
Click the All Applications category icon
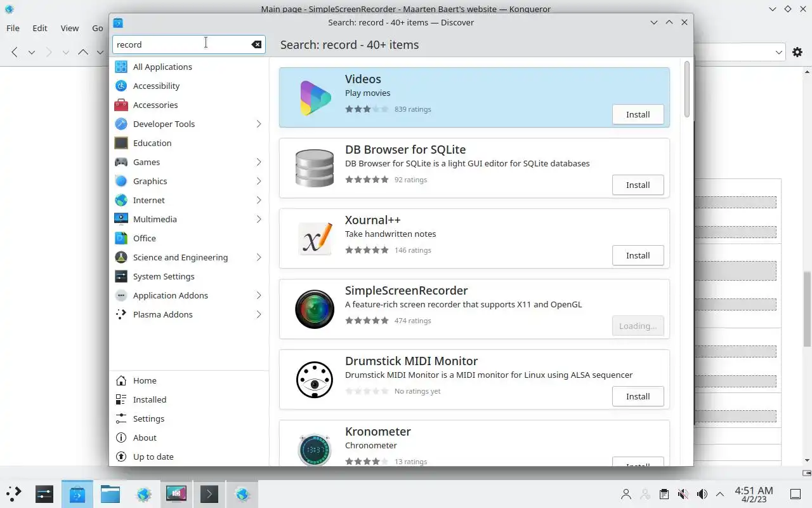121,67
